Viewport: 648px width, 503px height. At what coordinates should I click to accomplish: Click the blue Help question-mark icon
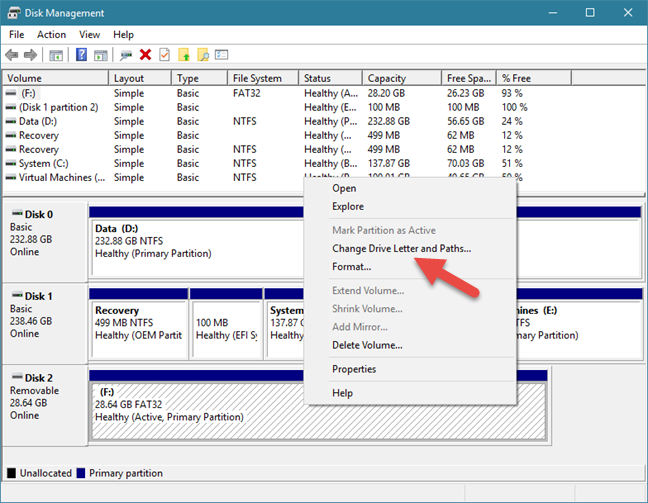(x=81, y=55)
